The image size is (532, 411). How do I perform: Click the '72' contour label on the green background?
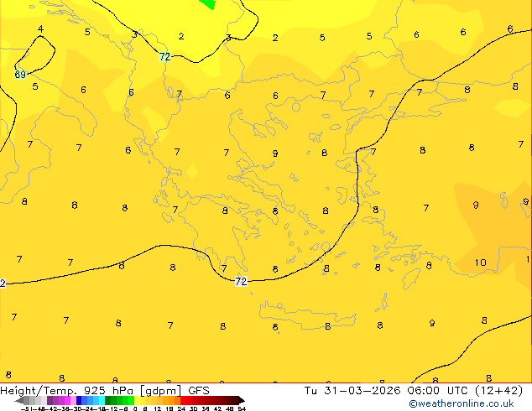165,57
